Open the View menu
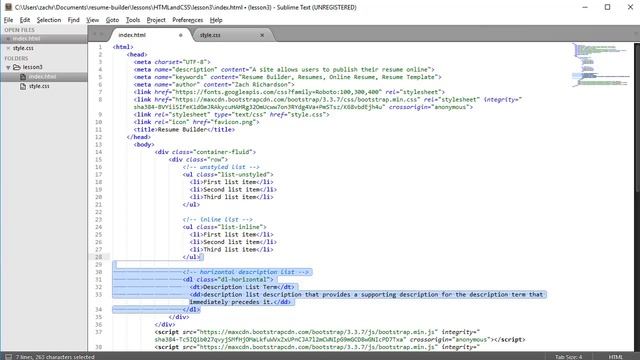The image size is (640, 360). coord(93,20)
